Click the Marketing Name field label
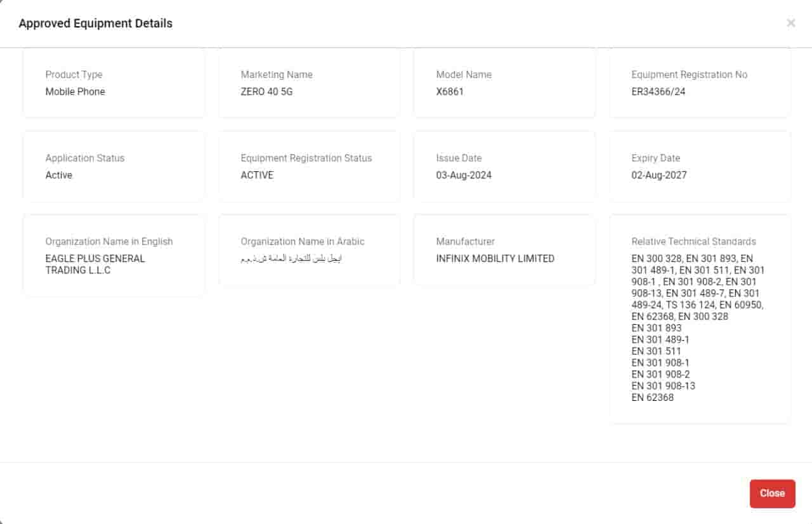 pos(276,75)
